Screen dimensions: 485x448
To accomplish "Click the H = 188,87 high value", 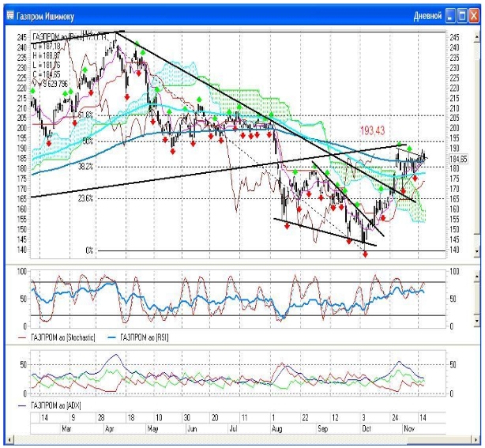I will (x=47, y=56).
